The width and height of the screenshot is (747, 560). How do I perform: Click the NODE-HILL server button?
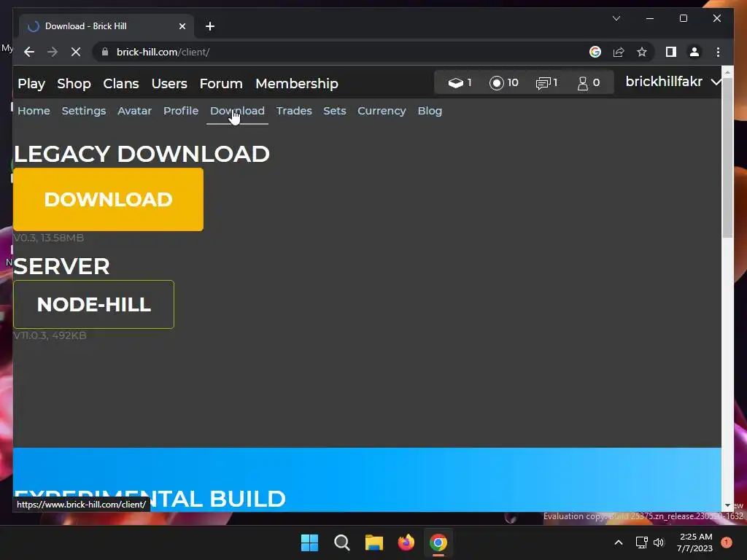click(94, 304)
